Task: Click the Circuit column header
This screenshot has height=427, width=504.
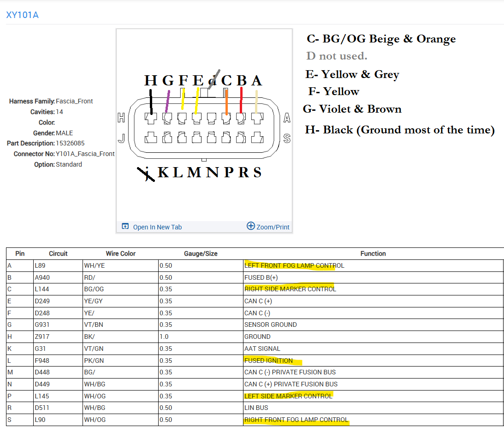Action: (58, 253)
